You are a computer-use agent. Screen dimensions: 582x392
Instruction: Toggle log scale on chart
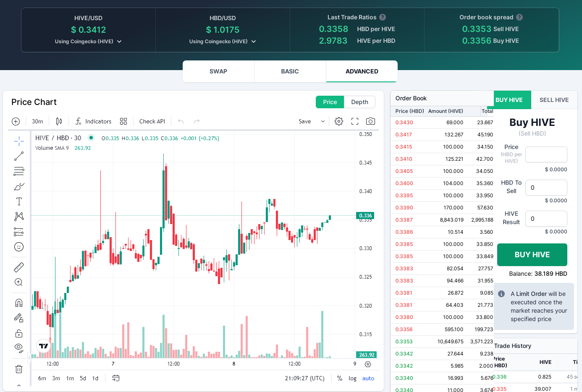352,378
